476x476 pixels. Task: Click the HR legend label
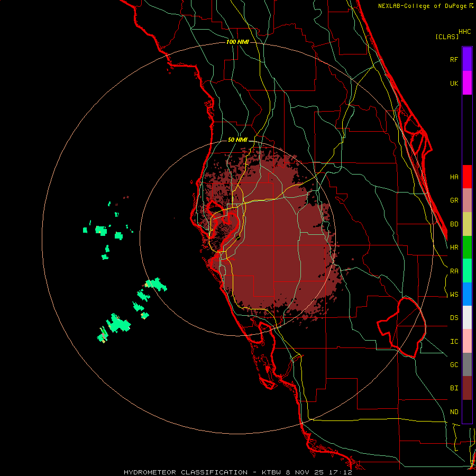tap(454, 248)
